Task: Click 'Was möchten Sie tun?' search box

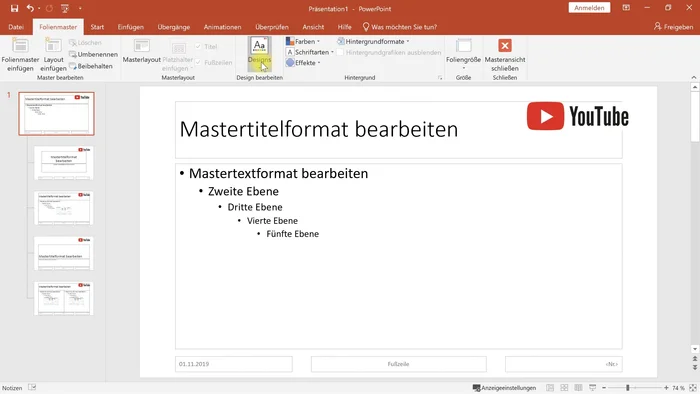Action: click(x=400, y=27)
